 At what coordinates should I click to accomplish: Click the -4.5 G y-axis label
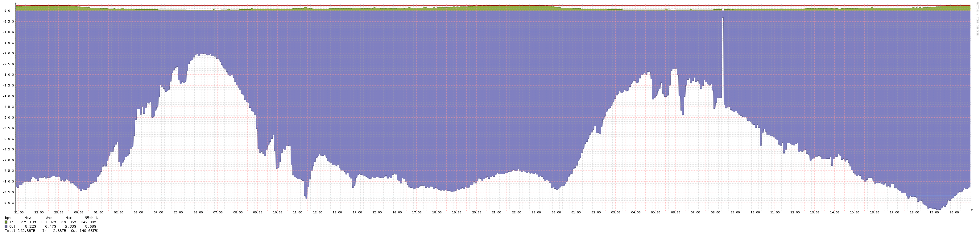point(8,107)
